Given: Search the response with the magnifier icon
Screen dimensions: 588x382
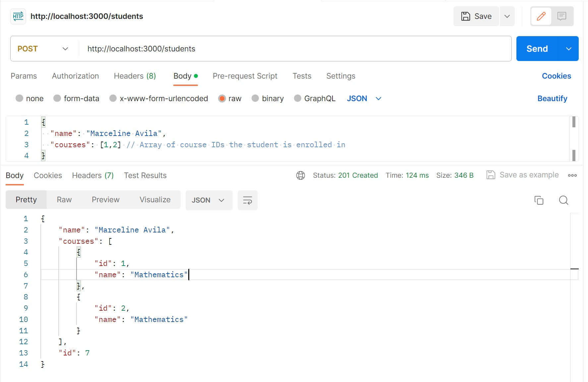Looking at the screenshot, I should point(563,200).
